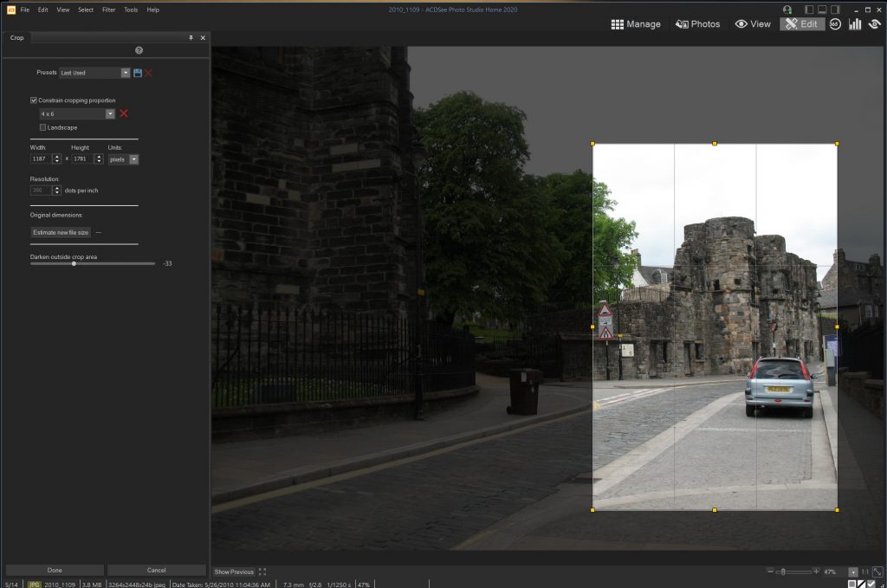
Task: Switch to View mode
Action: coord(753,24)
